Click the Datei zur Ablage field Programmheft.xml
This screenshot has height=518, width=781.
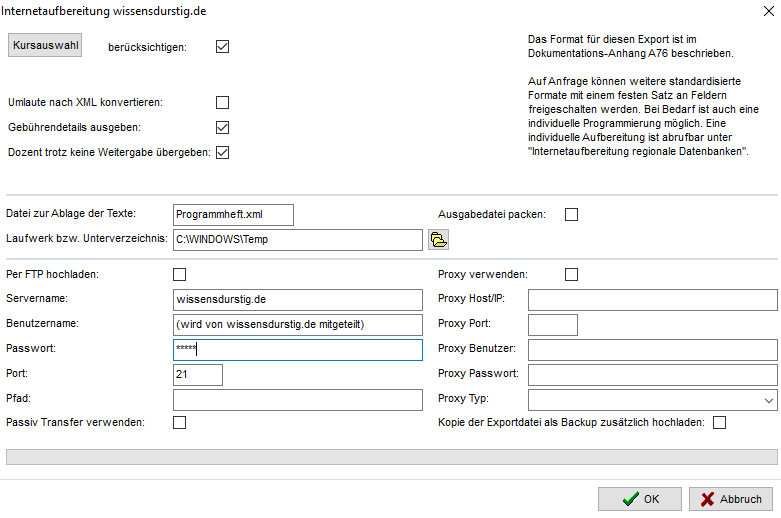point(233,215)
